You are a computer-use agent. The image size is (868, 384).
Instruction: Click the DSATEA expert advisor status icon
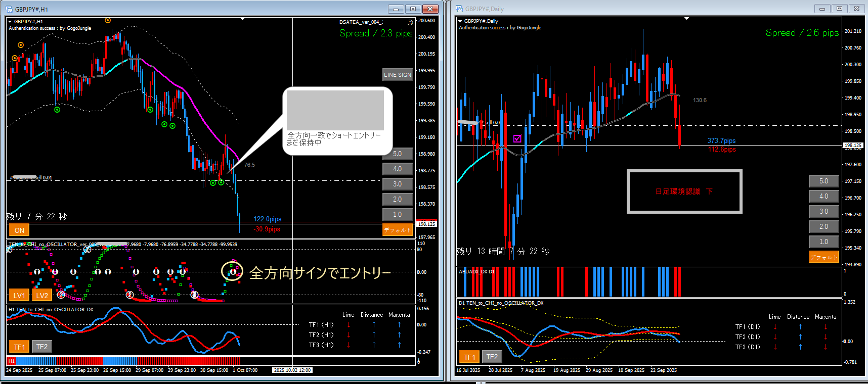tap(410, 22)
